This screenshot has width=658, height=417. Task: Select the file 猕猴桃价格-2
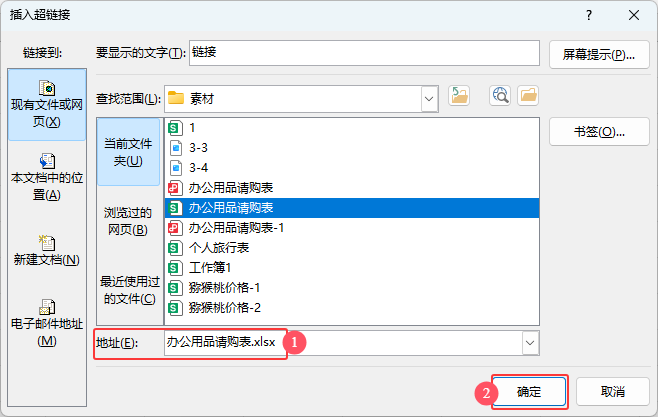point(352,308)
